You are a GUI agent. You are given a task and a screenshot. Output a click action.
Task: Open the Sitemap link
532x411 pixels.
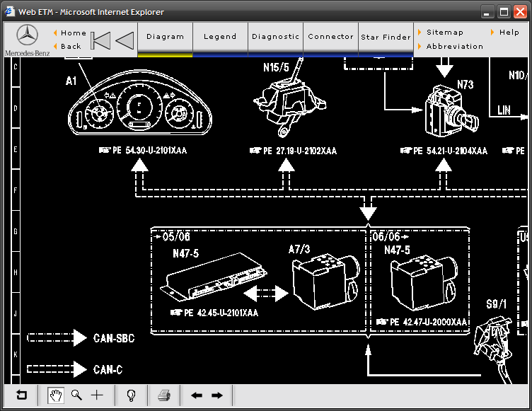pyautogui.click(x=444, y=33)
